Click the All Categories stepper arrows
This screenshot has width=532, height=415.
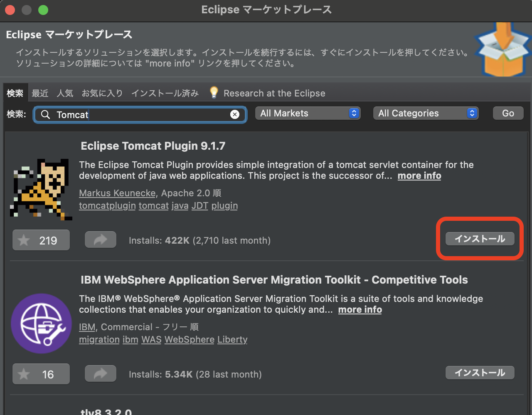472,113
